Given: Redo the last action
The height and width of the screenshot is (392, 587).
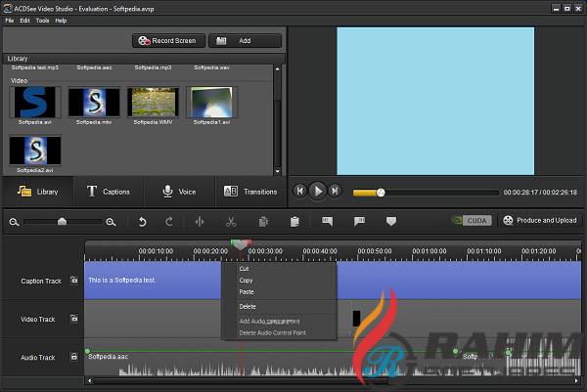Looking at the screenshot, I should coord(169,222).
